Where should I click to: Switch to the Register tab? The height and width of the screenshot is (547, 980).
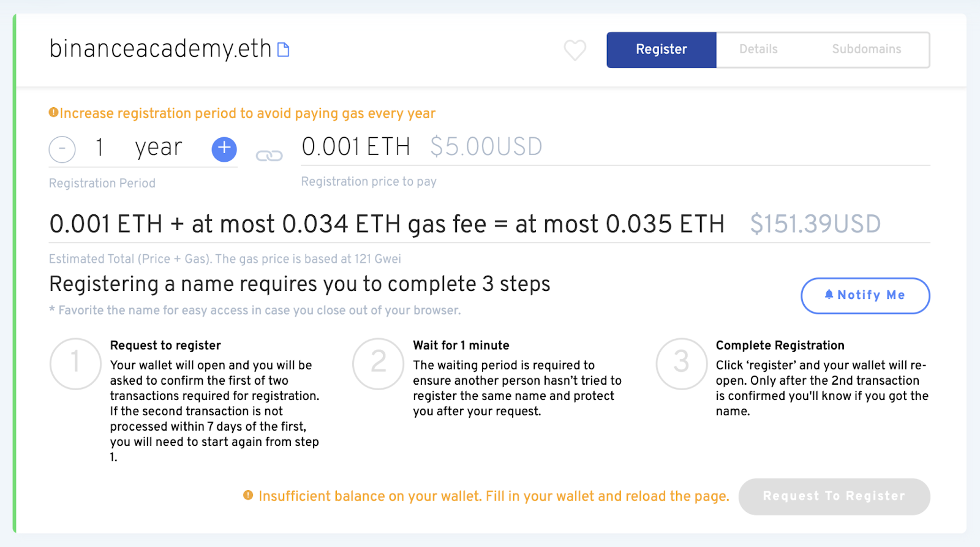661,50
